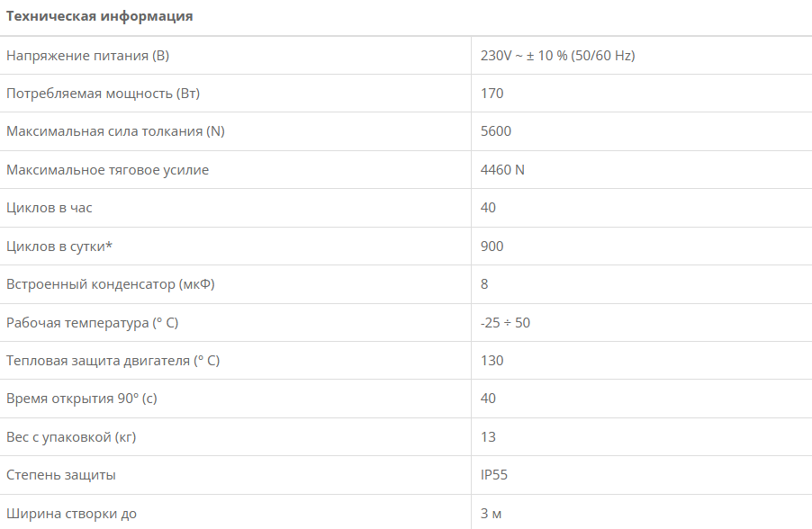Viewport: 812px width, 529px height.
Task: Click the Максимальное тяговое усилие label
Action: point(107,170)
